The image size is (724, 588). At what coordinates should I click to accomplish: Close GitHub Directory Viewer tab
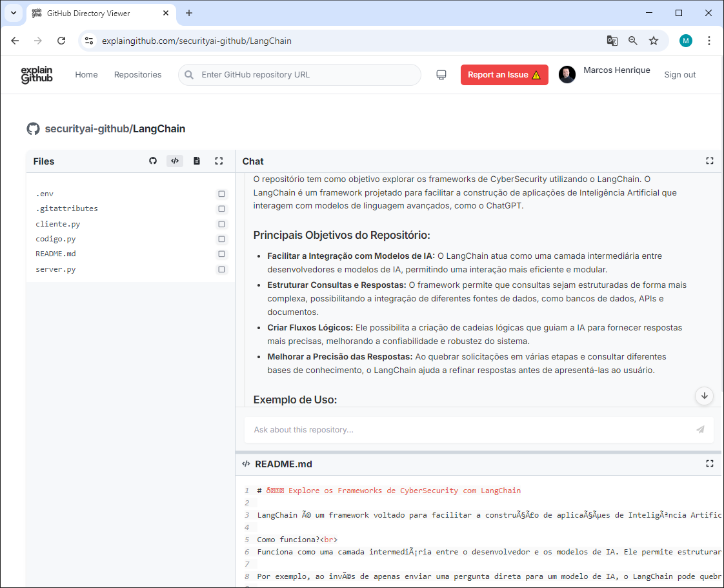tap(166, 14)
